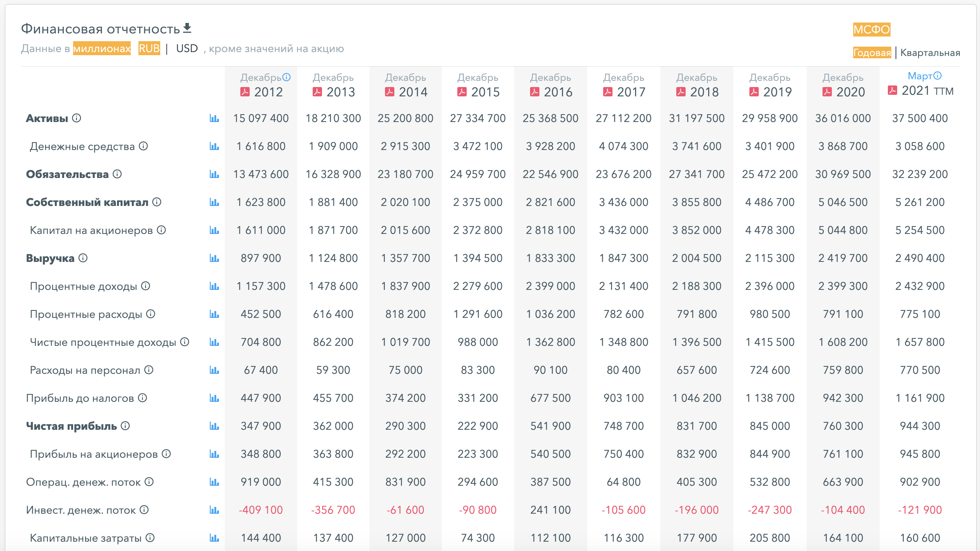Select the Инвест. денеж. поток value 241 100
This screenshot has height=551, width=980.
point(550,510)
